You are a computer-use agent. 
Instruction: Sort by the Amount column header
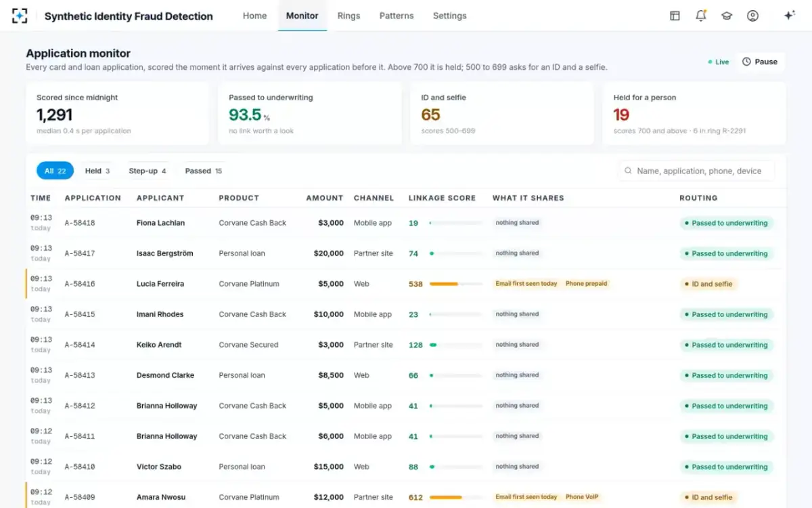coord(325,198)
